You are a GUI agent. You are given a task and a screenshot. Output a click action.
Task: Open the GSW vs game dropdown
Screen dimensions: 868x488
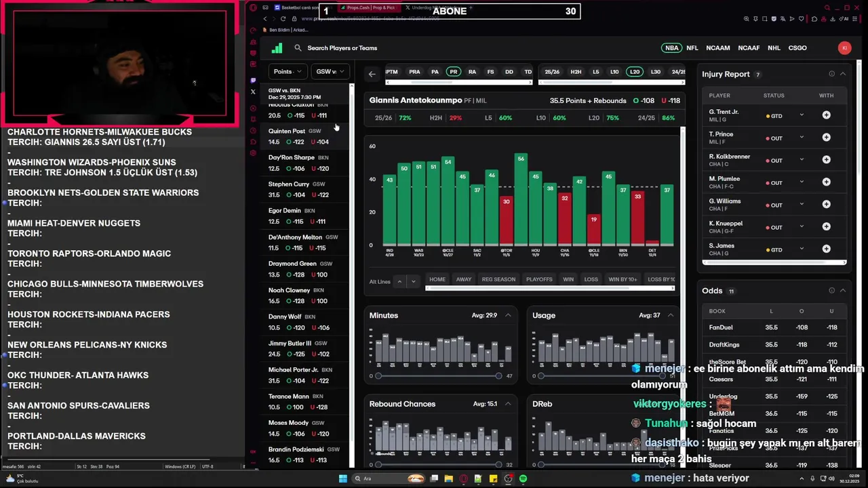click(x=330, y=71)
